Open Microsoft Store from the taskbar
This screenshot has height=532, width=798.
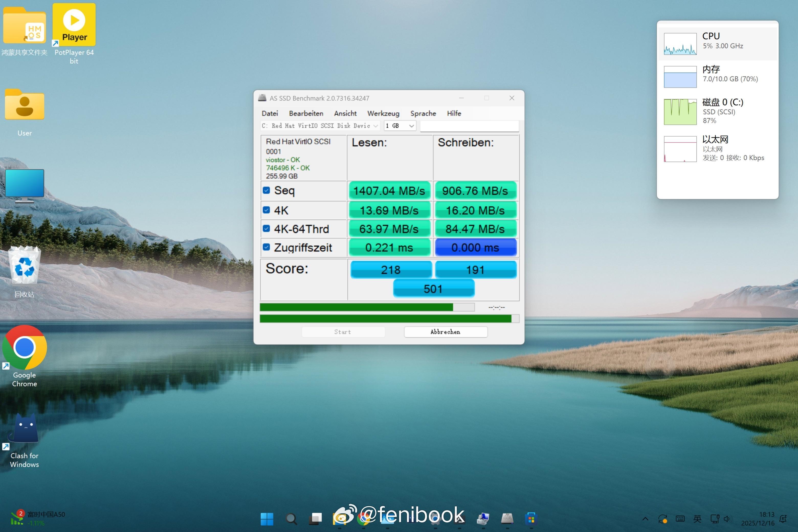tap(531, 518)
